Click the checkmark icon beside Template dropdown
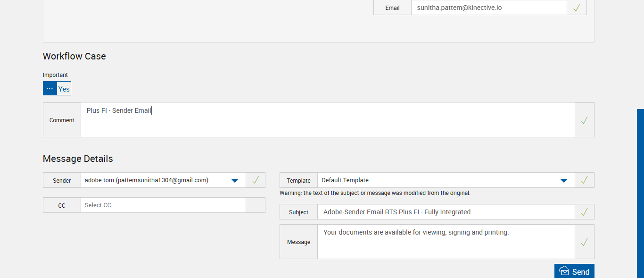The width and height of the screenshot is (644, 278). tap(584, 180)
